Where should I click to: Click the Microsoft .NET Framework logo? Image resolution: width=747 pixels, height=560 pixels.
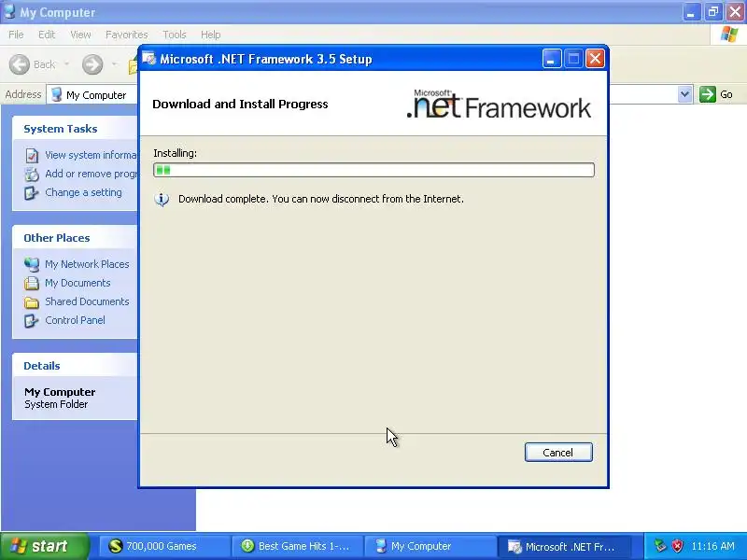[x=499, y=105]
